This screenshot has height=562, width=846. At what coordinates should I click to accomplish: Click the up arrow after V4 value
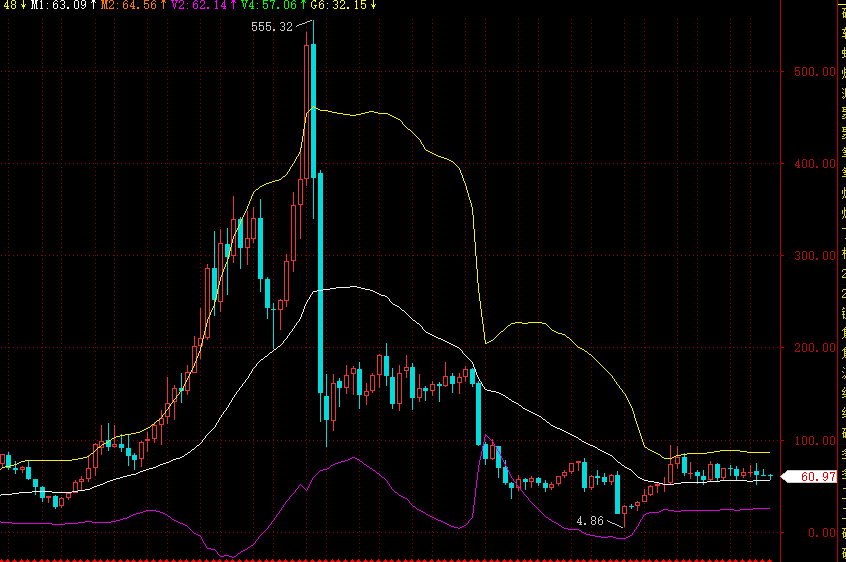[304, 5]
